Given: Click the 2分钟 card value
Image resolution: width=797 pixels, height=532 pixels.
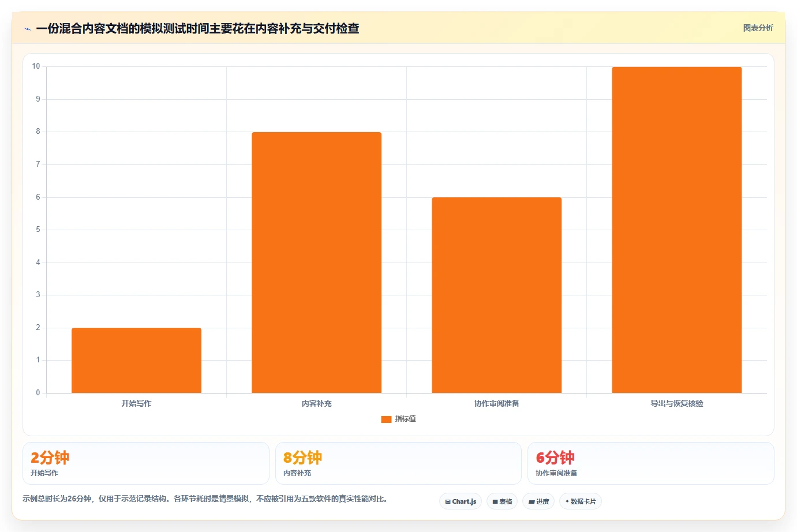Looking at the screenshot, I should click(x=50, y=458).
